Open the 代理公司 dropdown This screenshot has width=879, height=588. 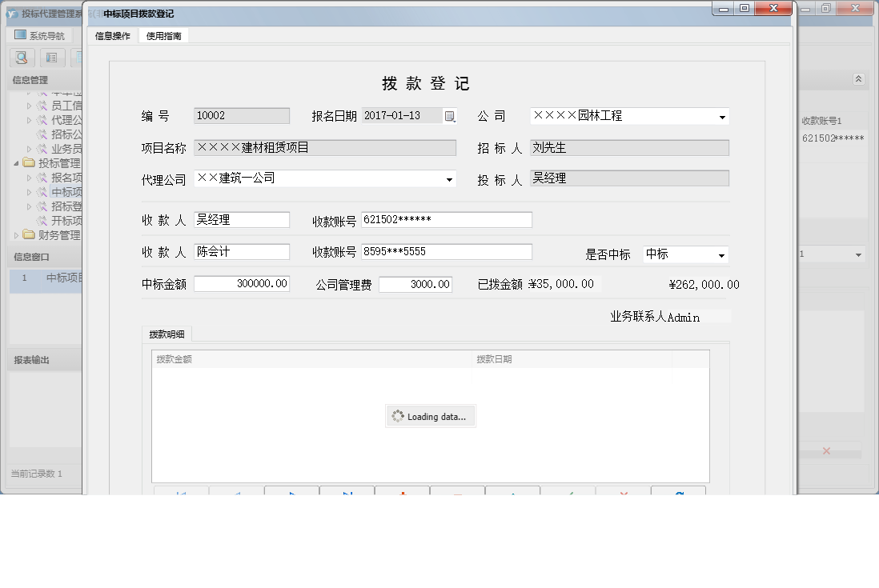pyautogui.click(x=450, y=179)
